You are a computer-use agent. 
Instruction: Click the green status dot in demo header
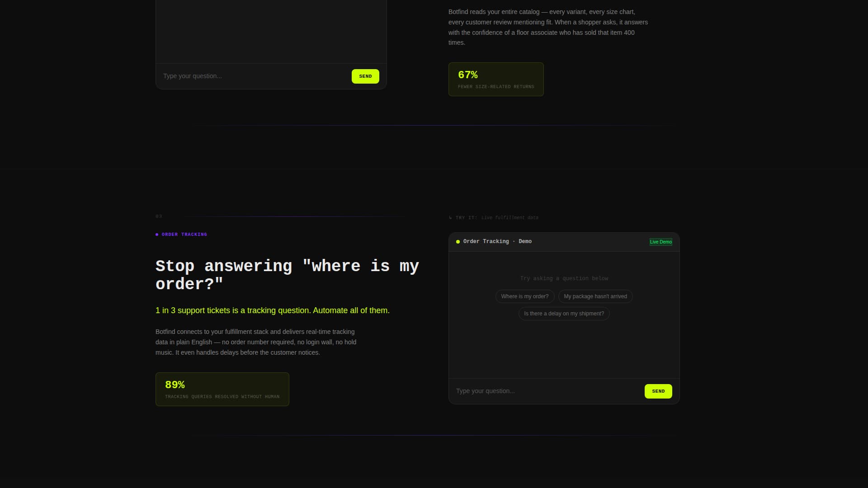pyautogui.click(x=458, y=242)
